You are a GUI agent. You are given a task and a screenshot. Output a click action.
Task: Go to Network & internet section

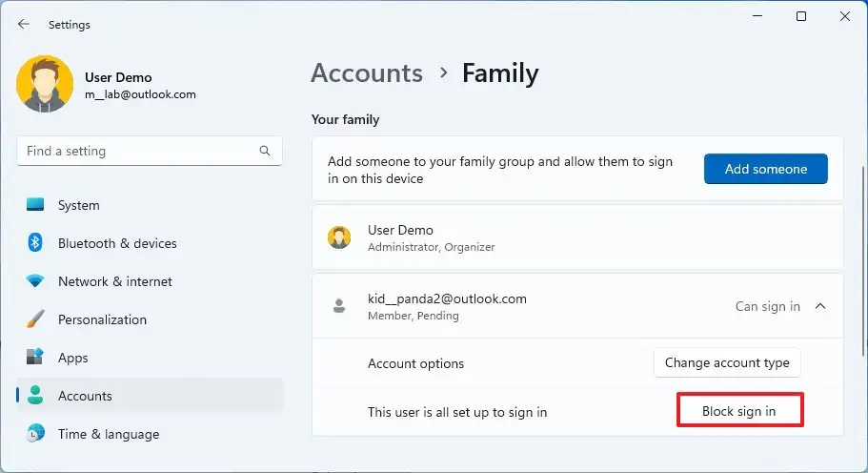115,281
